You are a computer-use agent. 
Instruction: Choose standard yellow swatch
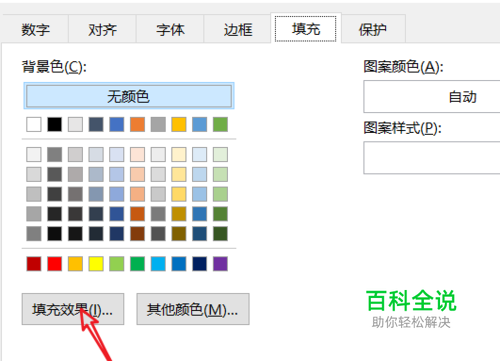coord(96,264)
